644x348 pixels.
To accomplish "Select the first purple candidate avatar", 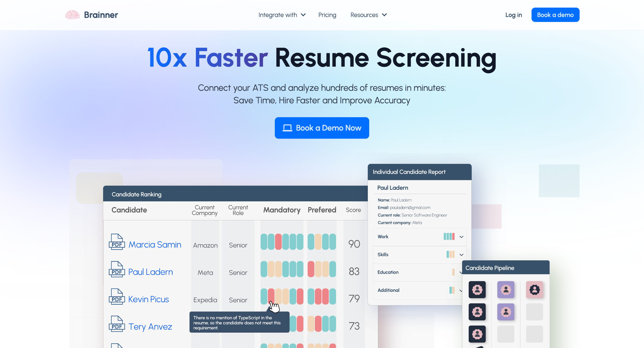I will click(x=506, y=289).
